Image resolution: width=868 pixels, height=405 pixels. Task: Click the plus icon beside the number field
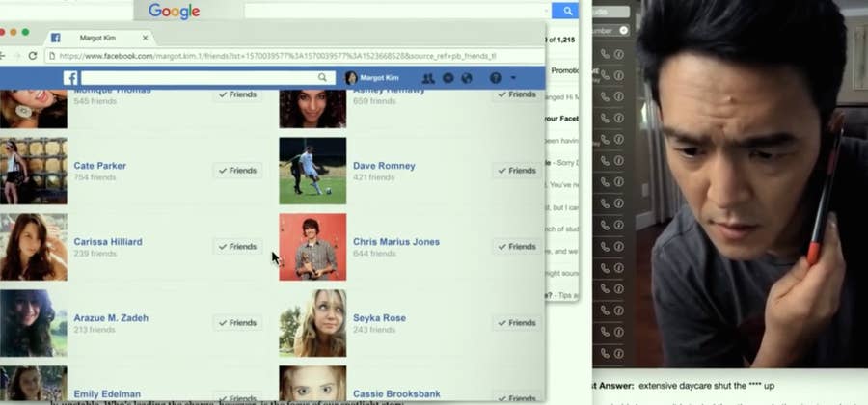(623, 31)
